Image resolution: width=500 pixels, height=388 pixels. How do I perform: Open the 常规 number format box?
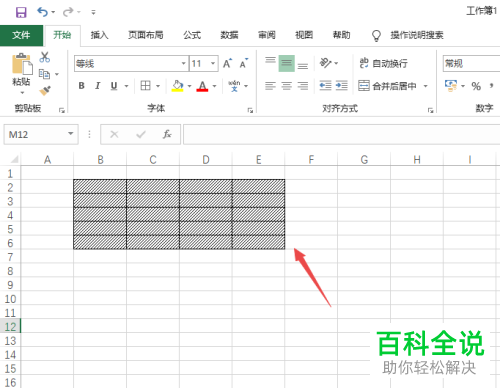coord(471,63)
